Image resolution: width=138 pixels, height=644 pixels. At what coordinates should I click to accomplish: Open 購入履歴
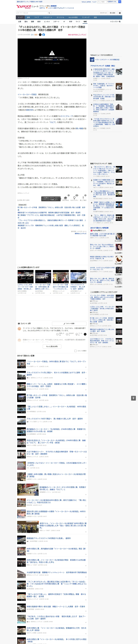coord(112,13)
